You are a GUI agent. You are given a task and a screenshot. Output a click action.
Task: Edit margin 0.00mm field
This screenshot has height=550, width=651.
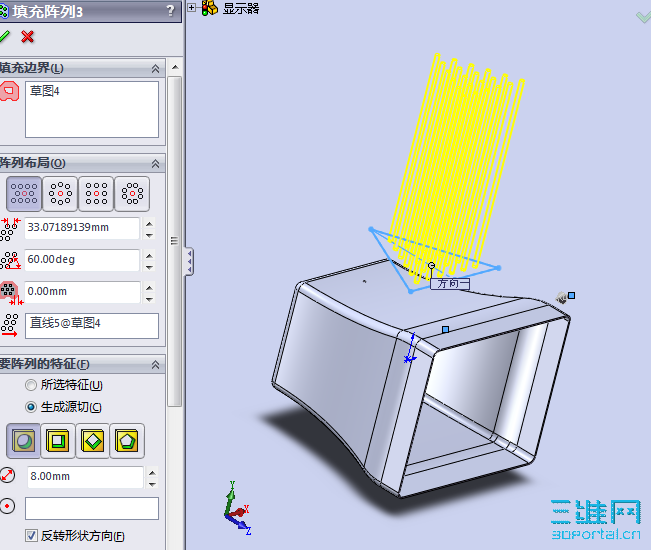click(82, 292)
